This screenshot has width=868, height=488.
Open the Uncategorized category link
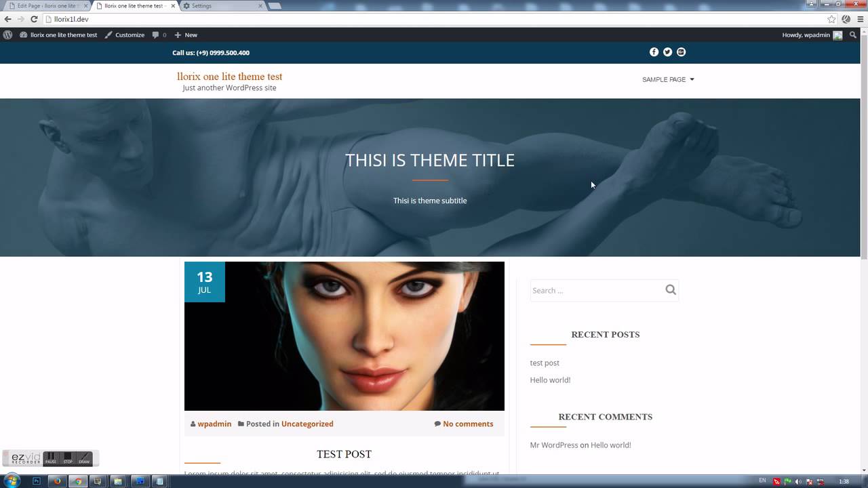(x=307, y=424)
